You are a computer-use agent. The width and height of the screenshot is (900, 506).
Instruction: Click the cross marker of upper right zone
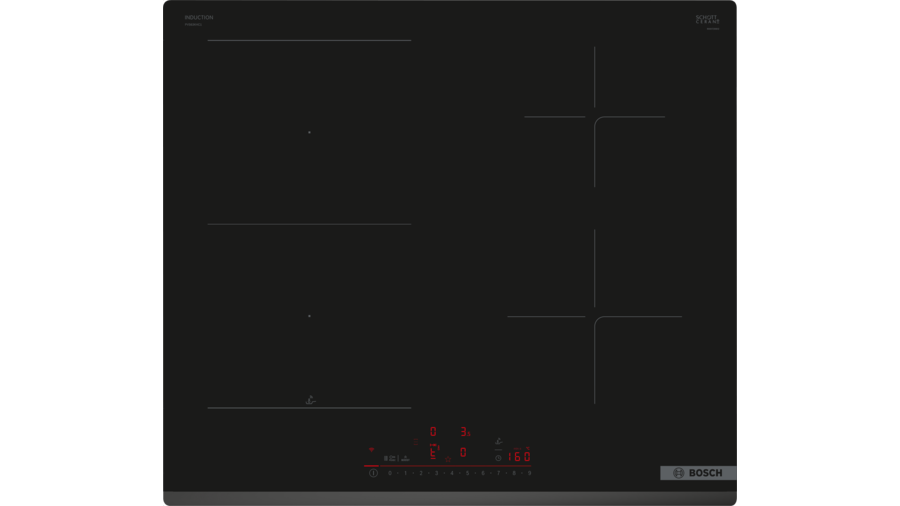point(595,117)
